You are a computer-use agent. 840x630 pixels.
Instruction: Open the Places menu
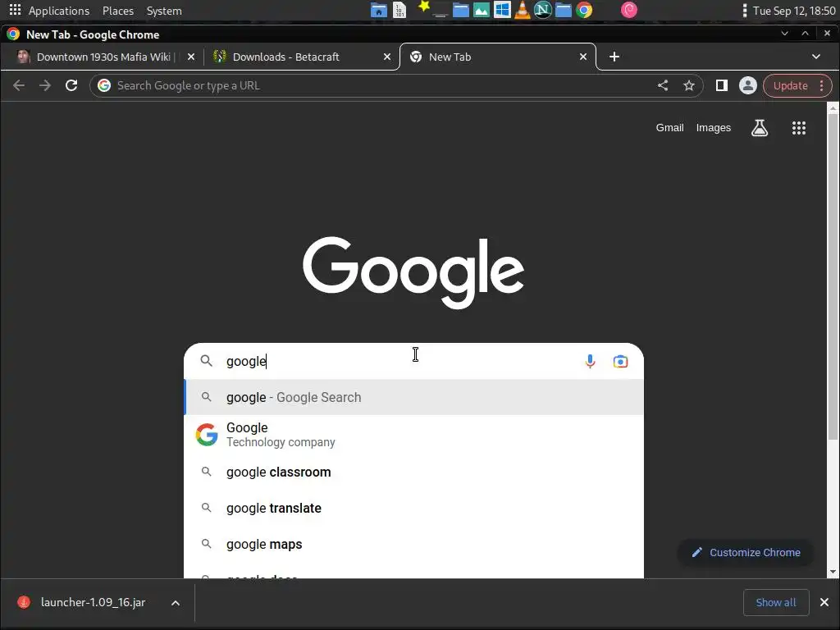tap(118, 11)
